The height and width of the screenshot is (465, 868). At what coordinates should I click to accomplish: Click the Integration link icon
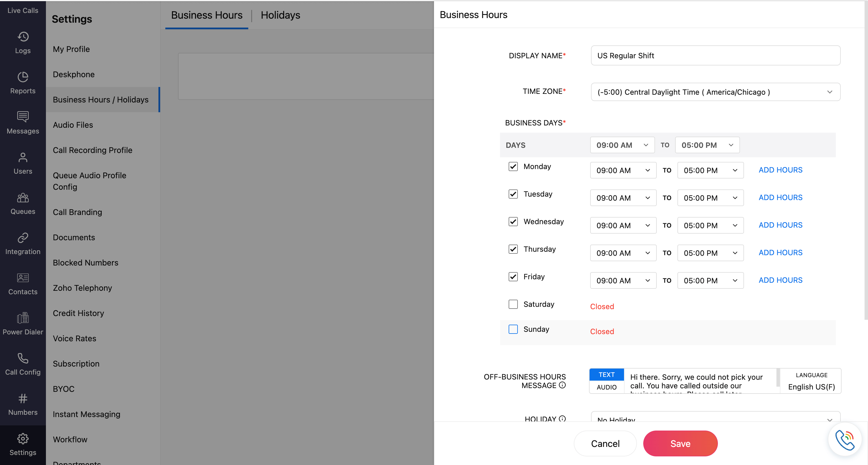click(23, 238)
